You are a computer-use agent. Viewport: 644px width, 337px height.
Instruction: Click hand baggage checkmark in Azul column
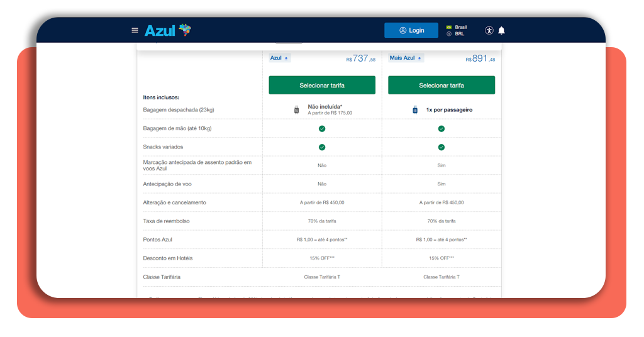click(322, 128)
